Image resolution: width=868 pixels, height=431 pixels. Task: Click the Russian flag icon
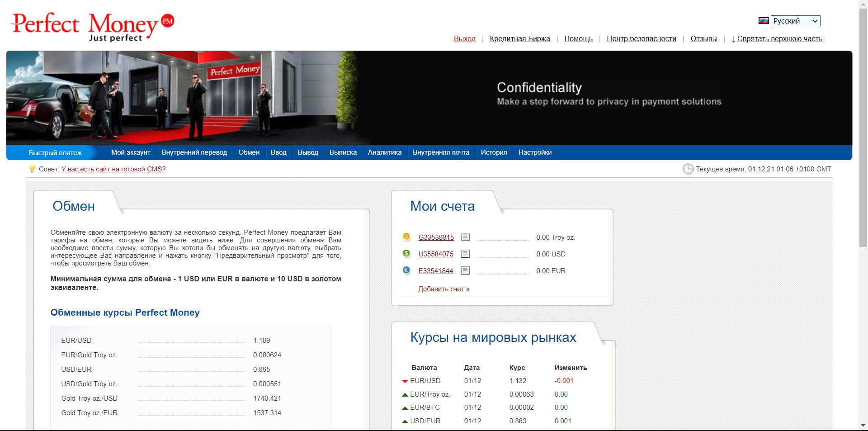(x=764, y=21)
